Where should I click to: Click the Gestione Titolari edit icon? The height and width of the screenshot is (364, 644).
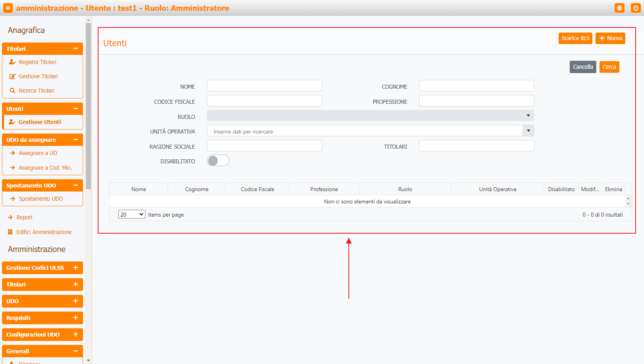click(12, 76)
